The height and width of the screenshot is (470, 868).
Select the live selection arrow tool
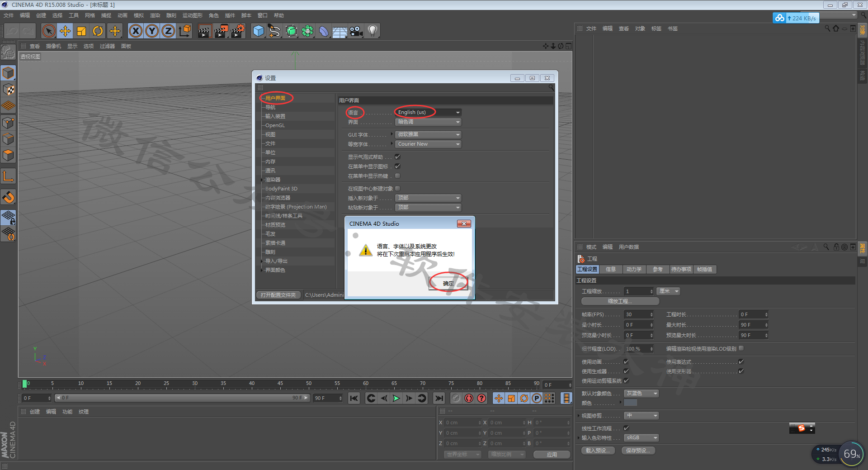click(48, 31)
